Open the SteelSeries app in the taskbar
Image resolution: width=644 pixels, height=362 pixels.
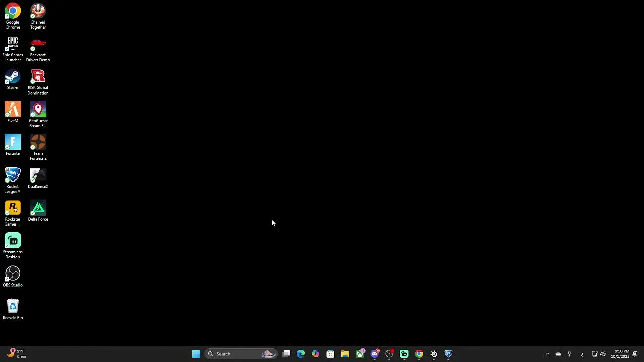(x=434, y=354)
